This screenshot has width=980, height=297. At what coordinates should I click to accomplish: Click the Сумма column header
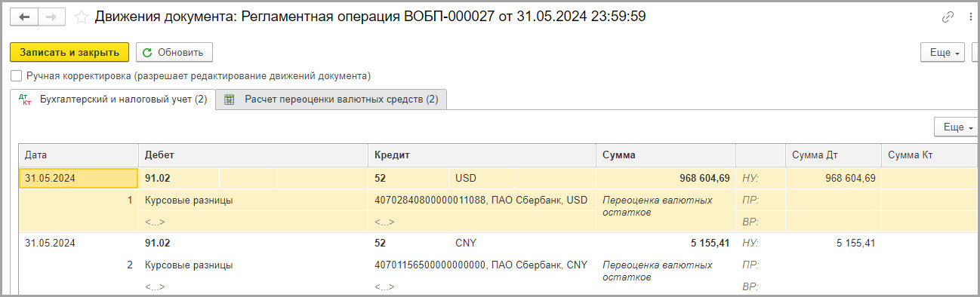665,155
